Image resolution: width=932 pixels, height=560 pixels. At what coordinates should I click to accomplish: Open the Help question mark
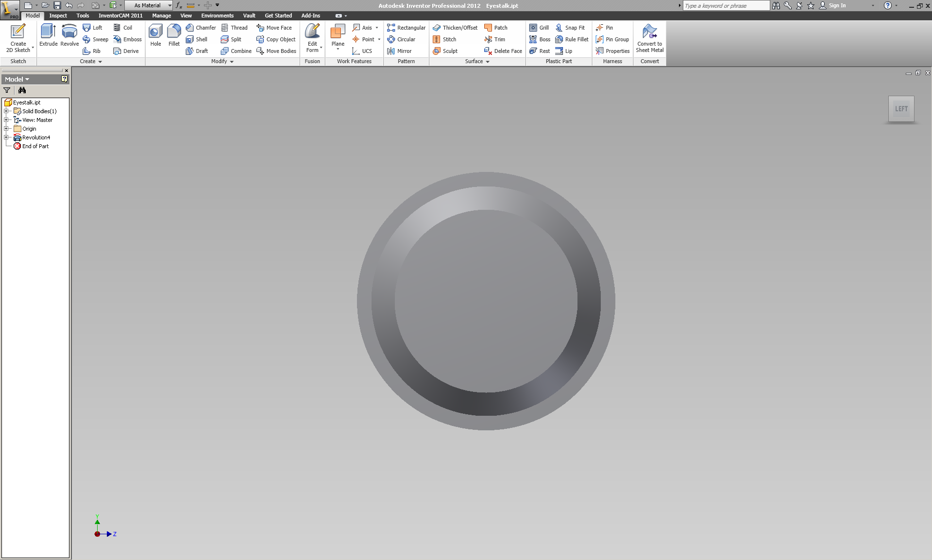tap(887, 5)
